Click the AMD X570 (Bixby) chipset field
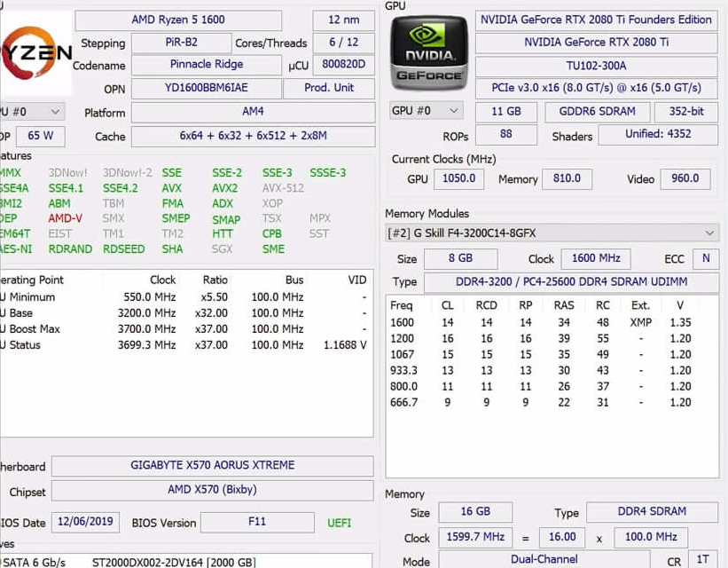The width and height of the screenshot is (728, 568). coord(212,491)
